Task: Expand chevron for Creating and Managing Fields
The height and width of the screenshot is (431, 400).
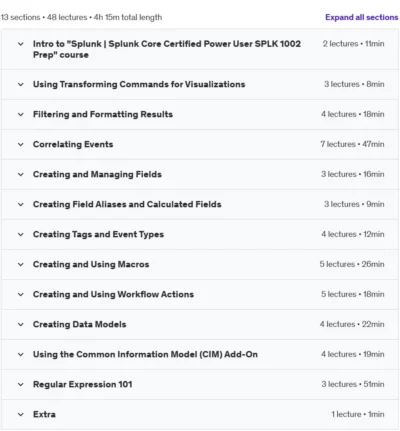Action: (x=21, y=174)
